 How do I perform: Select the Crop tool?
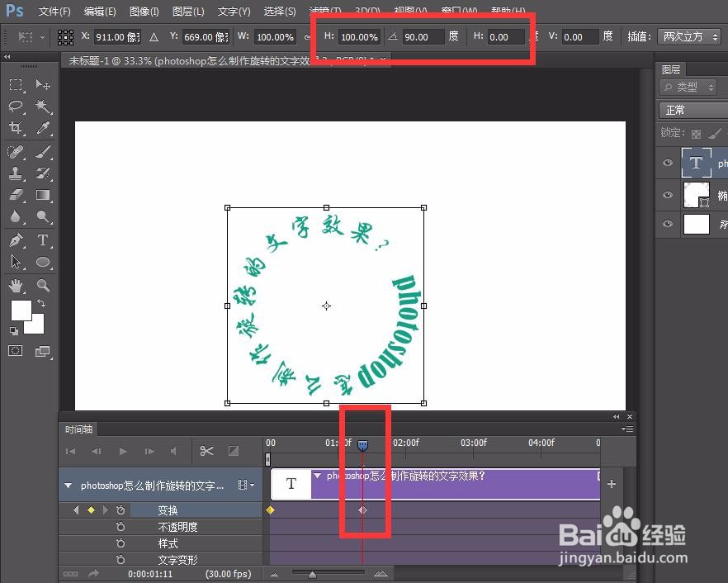click(16, 128)
